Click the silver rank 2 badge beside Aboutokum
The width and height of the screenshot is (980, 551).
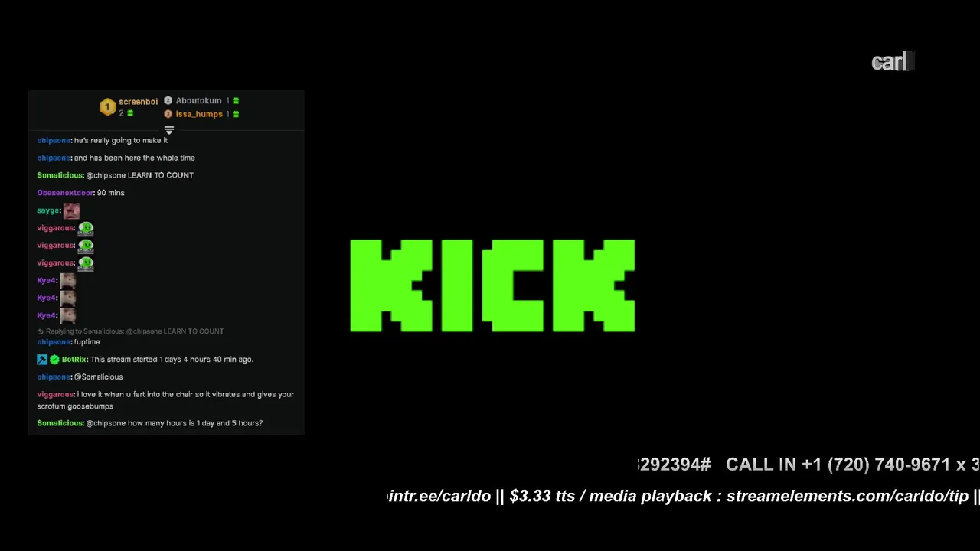pyautogui.click(x=168, y=101)
